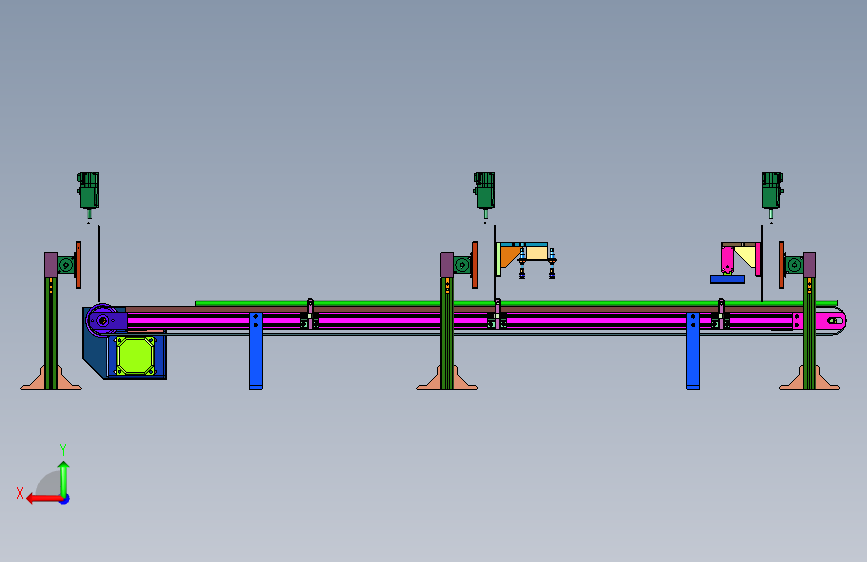
Task: Select the purple block atop the middle column
Action: [447, 264]
